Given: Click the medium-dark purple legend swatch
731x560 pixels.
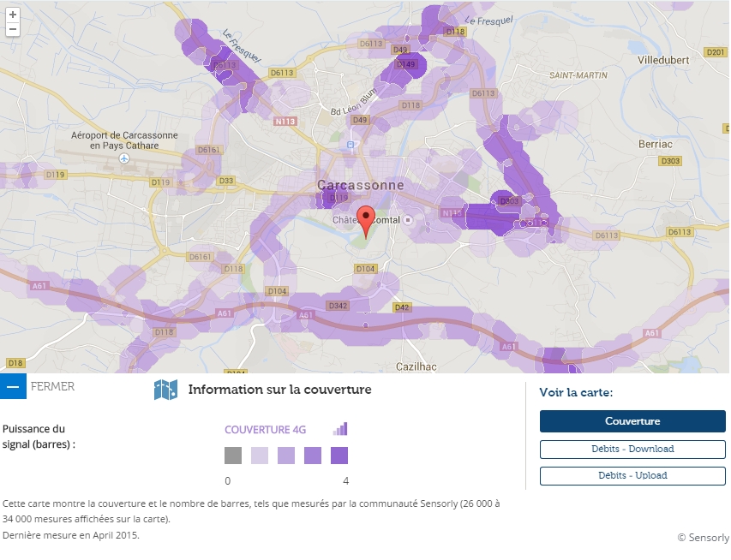Looking at the screenshot, I should [313, 456].
